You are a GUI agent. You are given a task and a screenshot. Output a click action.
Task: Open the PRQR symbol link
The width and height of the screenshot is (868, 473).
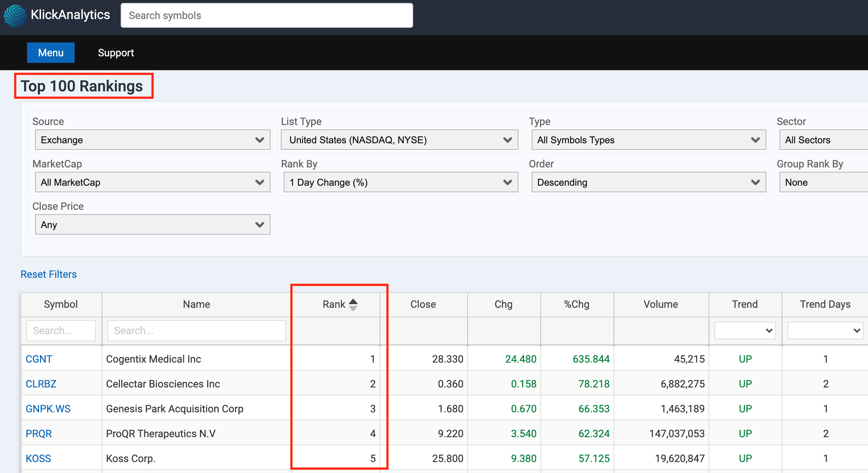coord(39,434)
